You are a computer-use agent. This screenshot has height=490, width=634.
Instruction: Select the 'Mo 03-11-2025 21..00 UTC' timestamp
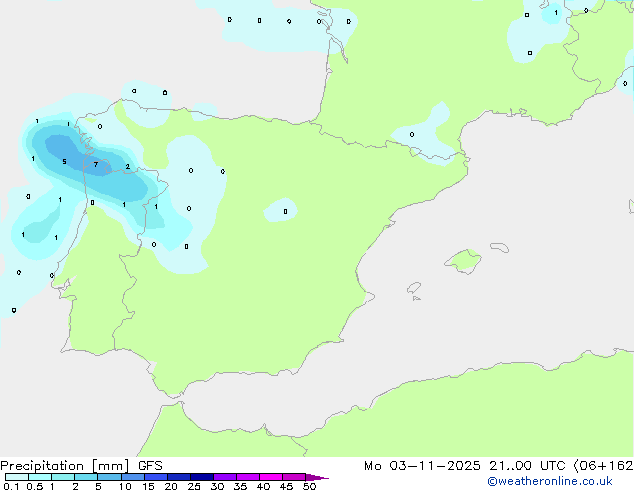(465, 466)
